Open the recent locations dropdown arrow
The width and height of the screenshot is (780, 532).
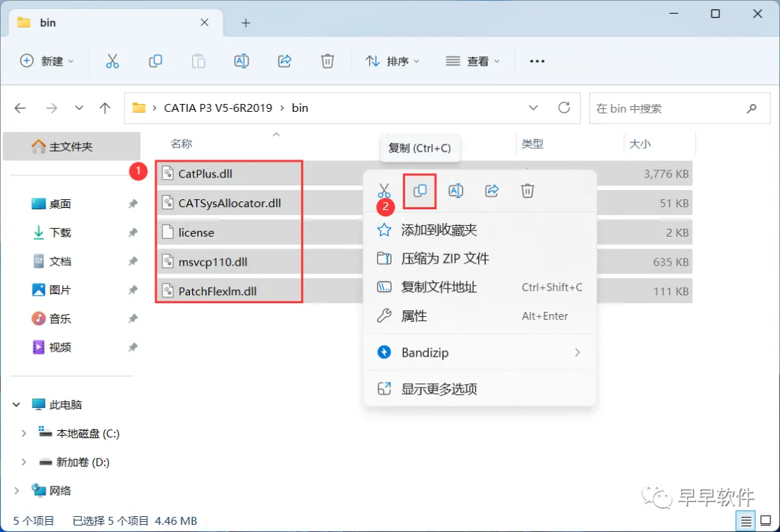click(x=79, y=108)
